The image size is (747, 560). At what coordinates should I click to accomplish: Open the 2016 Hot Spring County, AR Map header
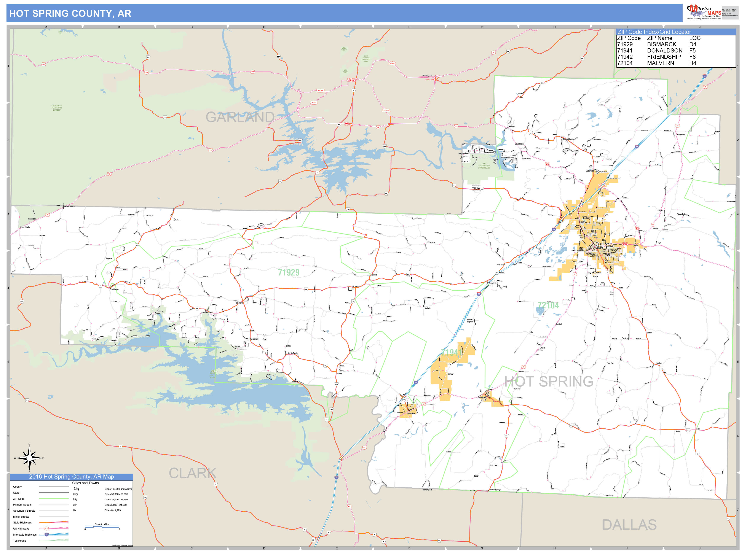[x=72, y=477]
